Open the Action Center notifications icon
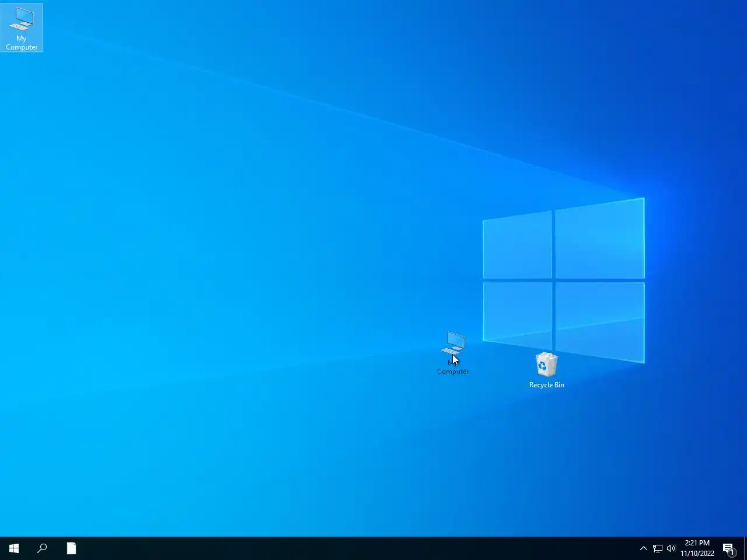The width and height of the screenshot is (747, 560). point(729,548)
